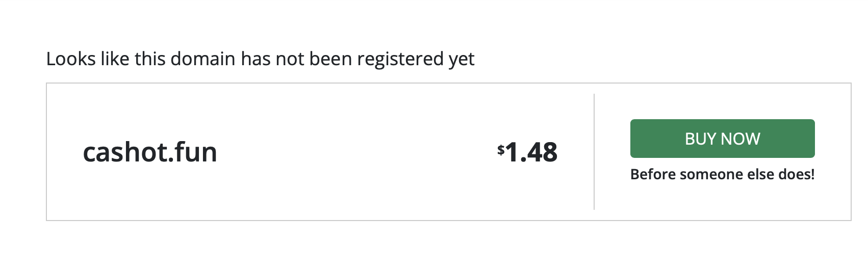This screenshot has height=273, width=868.
Task: Click the word "BUY" on the green button
Action: pyautogui.click(x=699, y=139)
